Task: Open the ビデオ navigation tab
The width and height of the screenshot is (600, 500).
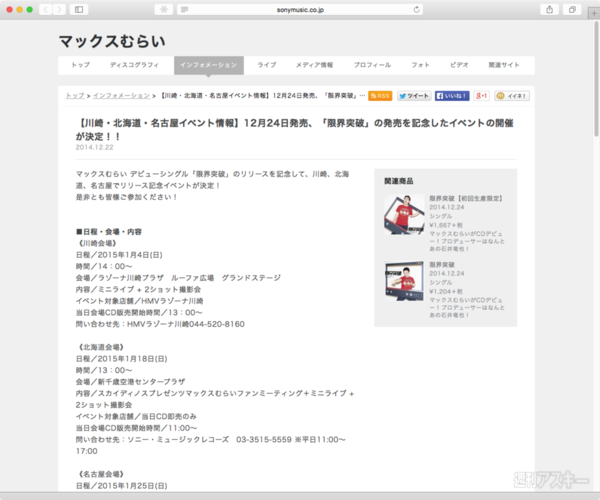Action: click(x=459, y=65)
